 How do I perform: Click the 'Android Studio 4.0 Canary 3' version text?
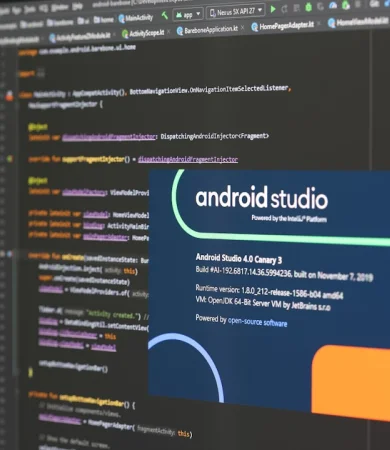click(239, 258)
